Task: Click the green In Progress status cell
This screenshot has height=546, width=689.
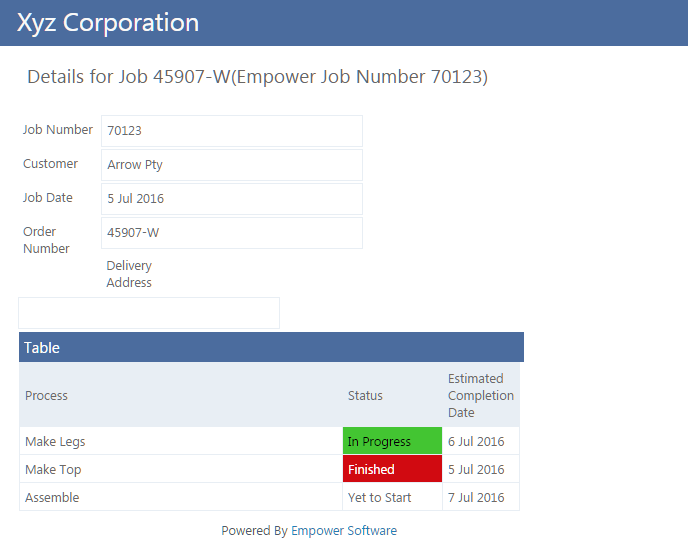Action: [392, 441]
